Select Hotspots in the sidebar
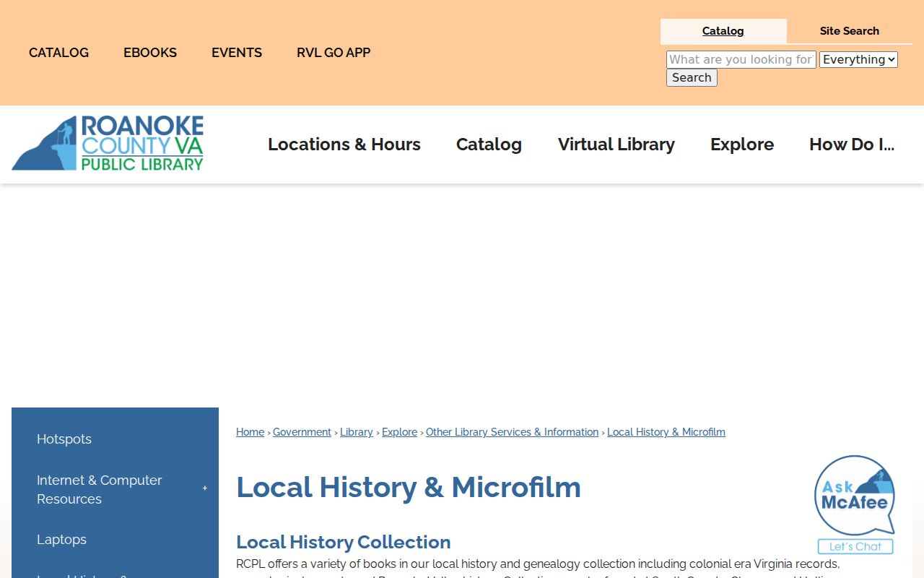Image resolution: width=924 pixels, height=578 pixels. (64, 439)
